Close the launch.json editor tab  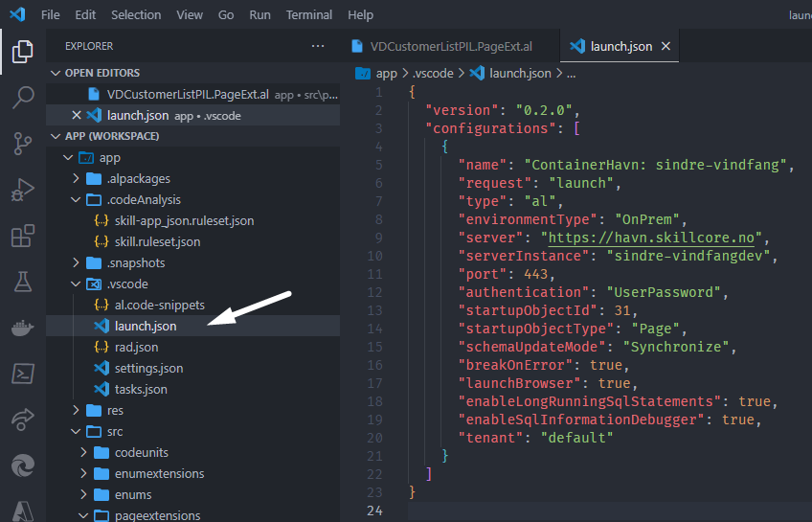666,46
